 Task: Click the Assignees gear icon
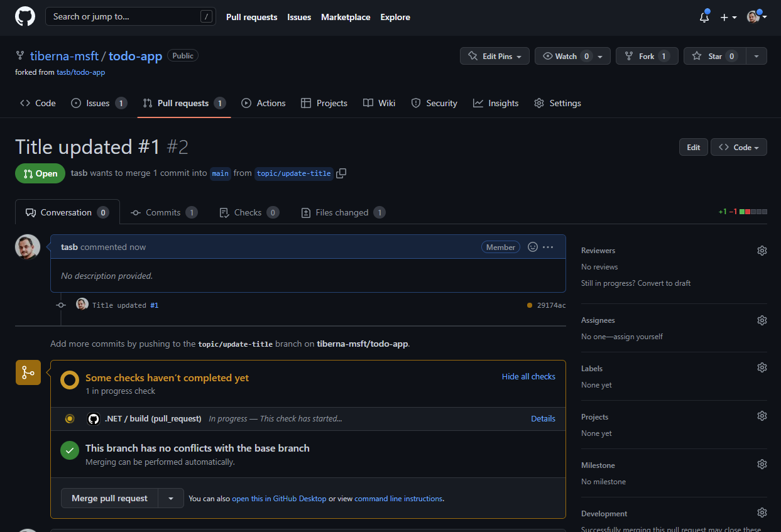point(762,320)
